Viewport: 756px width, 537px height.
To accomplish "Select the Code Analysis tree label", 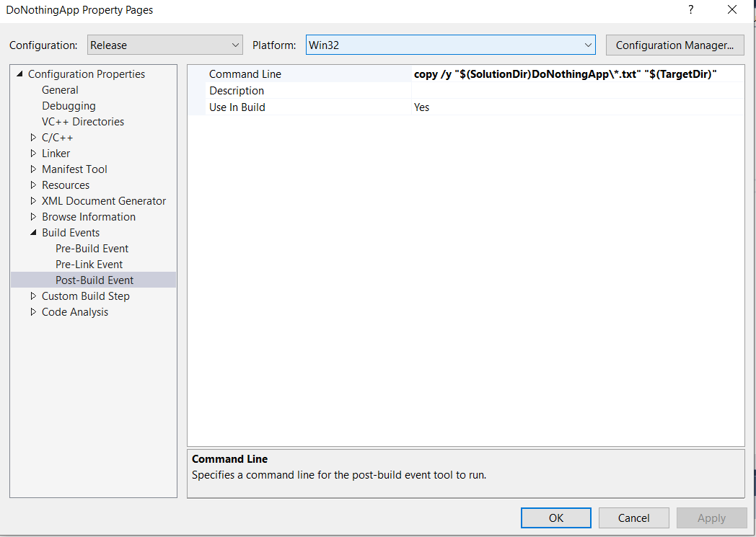I will click(75, 313).
